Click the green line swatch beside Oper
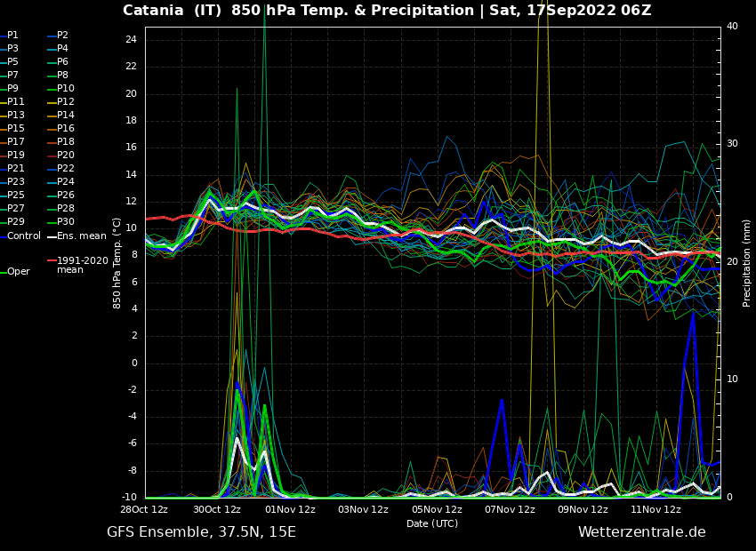 click(3, 272)
